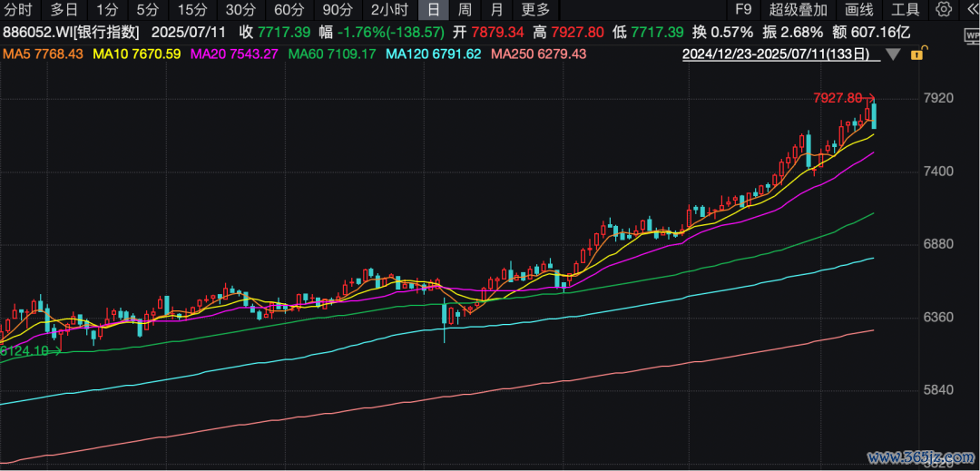Viewport: 980px width, 471px height.
Task: Click the latest teal candlestick
Action: [x=874, y=115]
